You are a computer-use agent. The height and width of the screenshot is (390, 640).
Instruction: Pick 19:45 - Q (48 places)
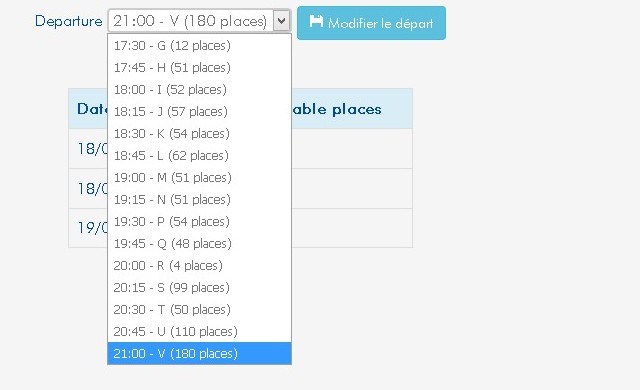coord(199,244)
